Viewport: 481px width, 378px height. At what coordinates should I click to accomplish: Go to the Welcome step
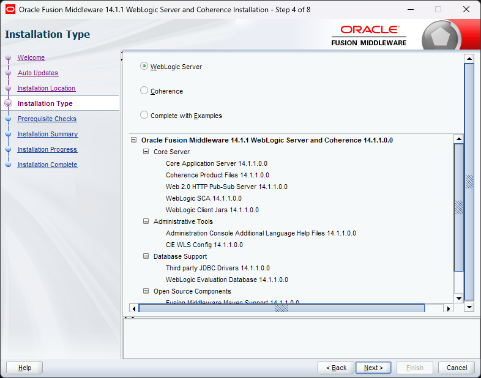[x=31, y=58]
